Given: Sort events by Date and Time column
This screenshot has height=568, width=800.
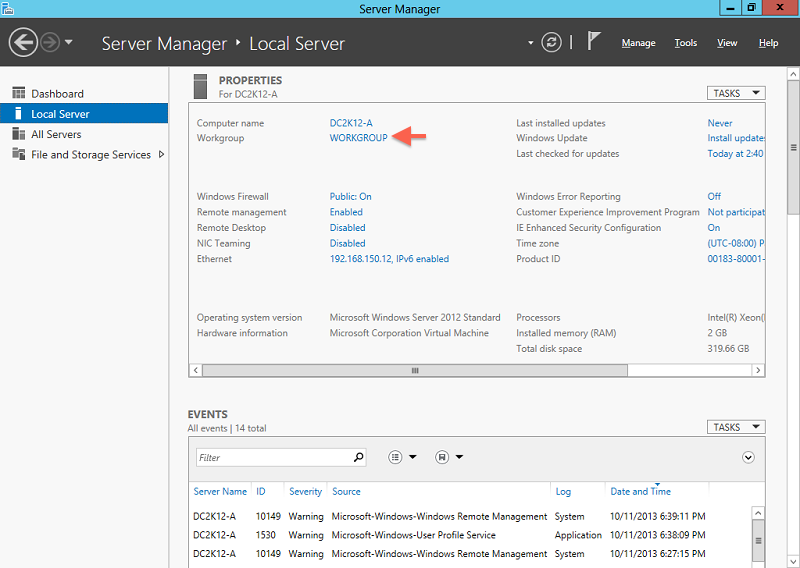Looking at the screenshot, I should [x=641, y=491].
